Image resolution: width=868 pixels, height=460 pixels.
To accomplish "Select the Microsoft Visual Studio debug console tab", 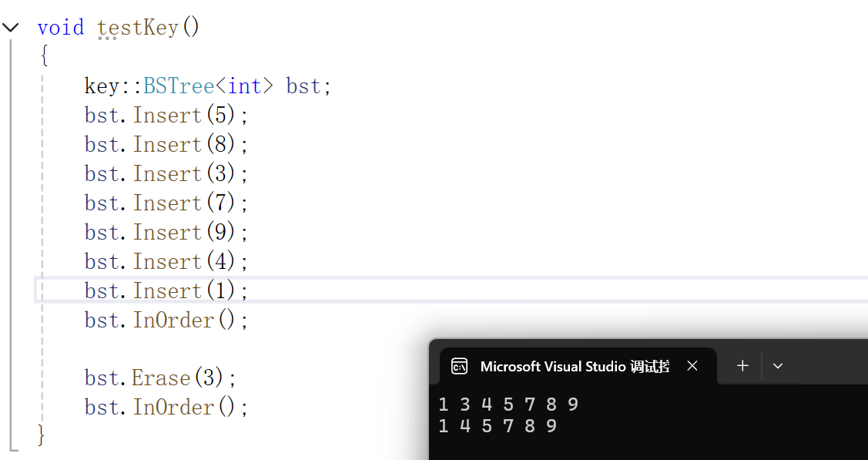I will coord(578,366).
